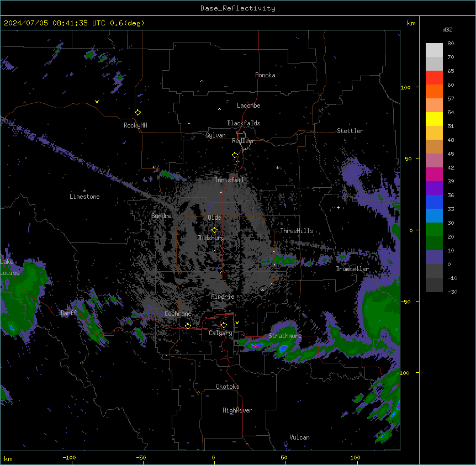Click the asterisk marker above Limestone label

[84, 191]
